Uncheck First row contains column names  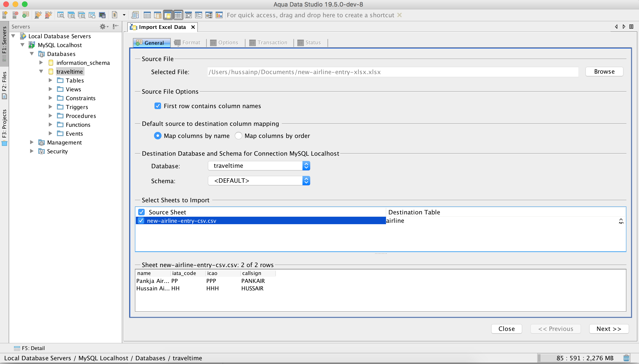(158, 106)
